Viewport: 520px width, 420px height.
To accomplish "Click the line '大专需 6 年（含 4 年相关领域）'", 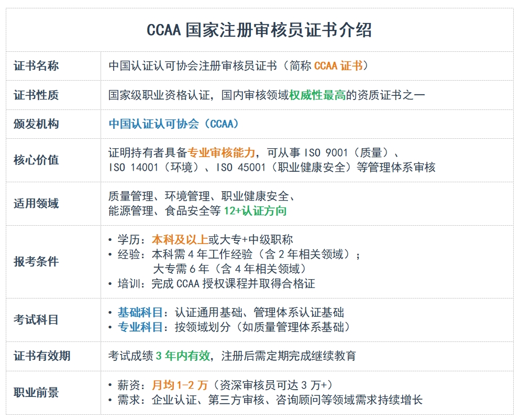I will click(229, 269).
